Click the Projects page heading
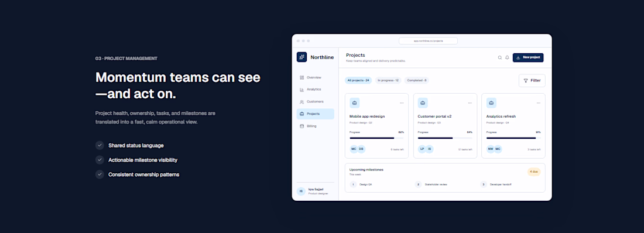Screen dimensions: 644x233 356,55
